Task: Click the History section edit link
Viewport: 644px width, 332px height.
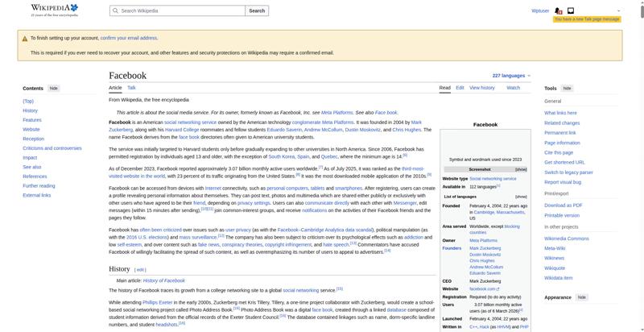Action: [x=140, y=270]
